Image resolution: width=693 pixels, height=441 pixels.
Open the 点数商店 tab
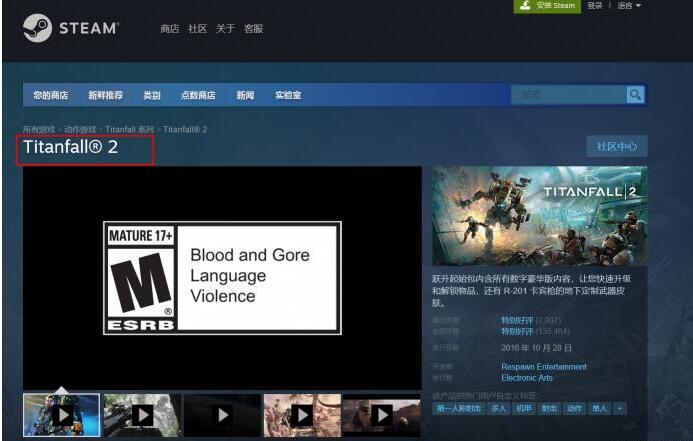tap(198, 95)
